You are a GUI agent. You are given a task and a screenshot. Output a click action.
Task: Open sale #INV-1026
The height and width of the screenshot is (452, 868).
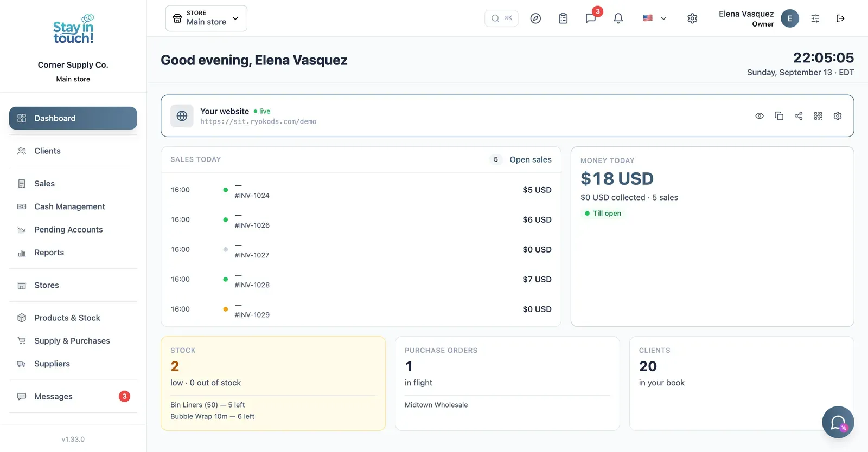pos(361,219)
